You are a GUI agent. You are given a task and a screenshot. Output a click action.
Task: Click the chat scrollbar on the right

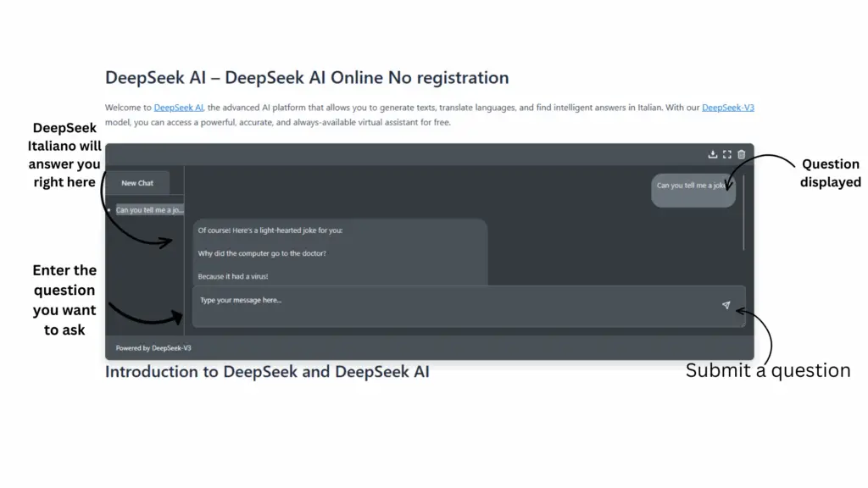[743, 213]
